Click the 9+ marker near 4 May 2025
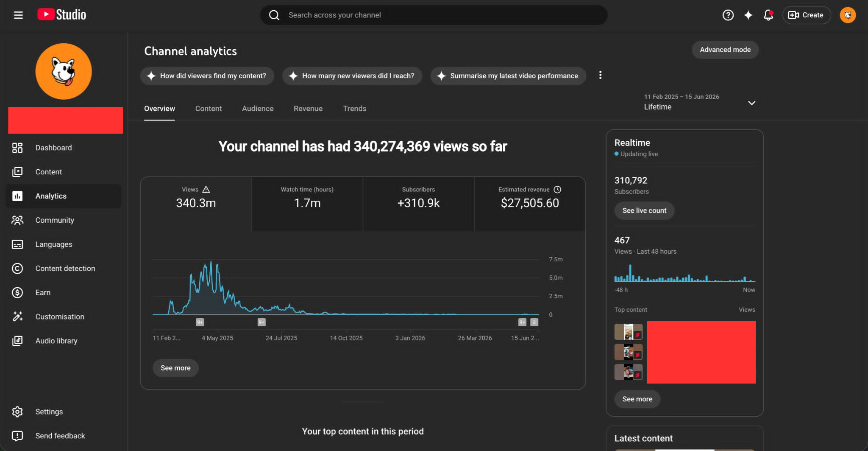868x451 pixels. (200, 322)
